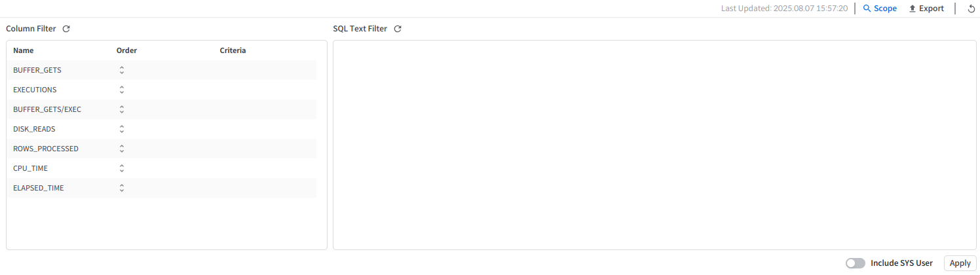The image size is (980, 275).
Task: Change sort order for BUFFER_GETS/EXEC
Action: (122, 109)
